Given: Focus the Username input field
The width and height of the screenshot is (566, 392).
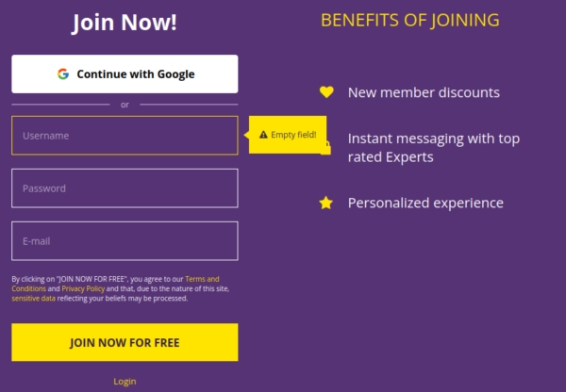Looking at the screenshot, I should click(125, 136).
